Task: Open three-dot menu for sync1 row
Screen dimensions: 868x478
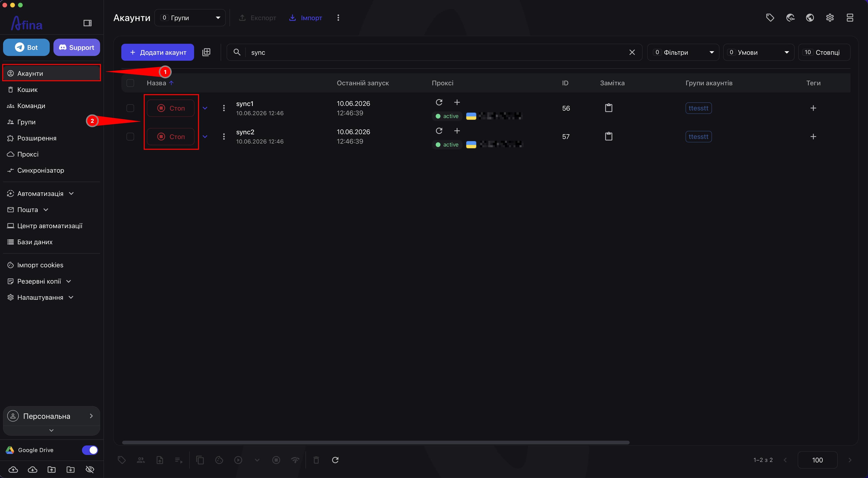Action: point(224,108)
